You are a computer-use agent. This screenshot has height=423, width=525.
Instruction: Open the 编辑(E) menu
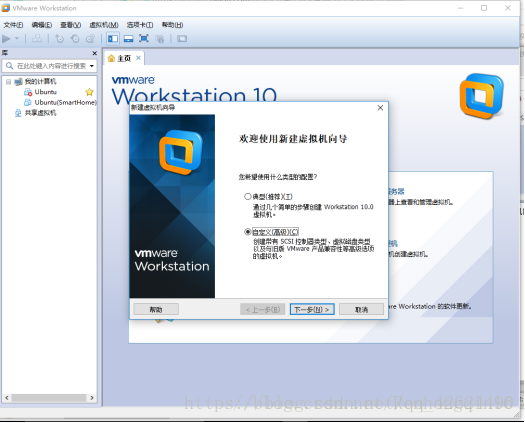click(42, 25)
